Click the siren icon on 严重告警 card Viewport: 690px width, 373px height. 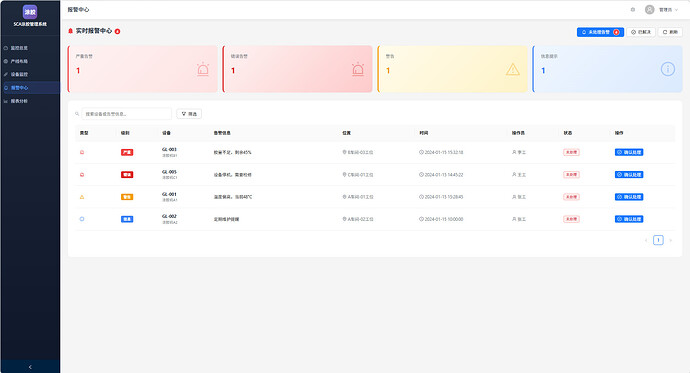coord(203,69)
